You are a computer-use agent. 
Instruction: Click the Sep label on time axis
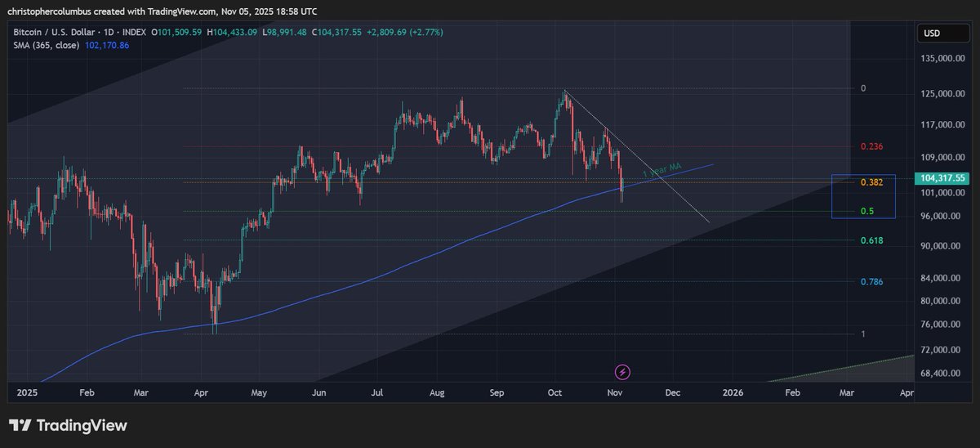[x=498, y=393]
